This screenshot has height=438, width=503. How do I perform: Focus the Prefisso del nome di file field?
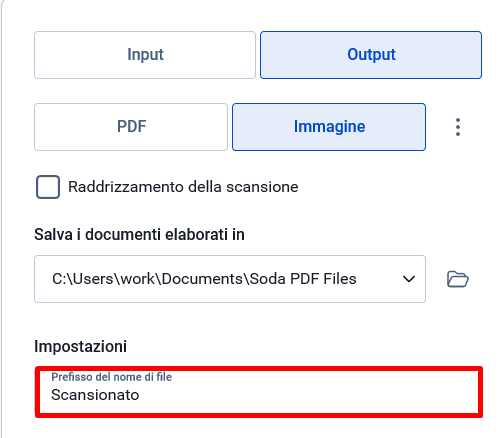[x=259, y=392]
